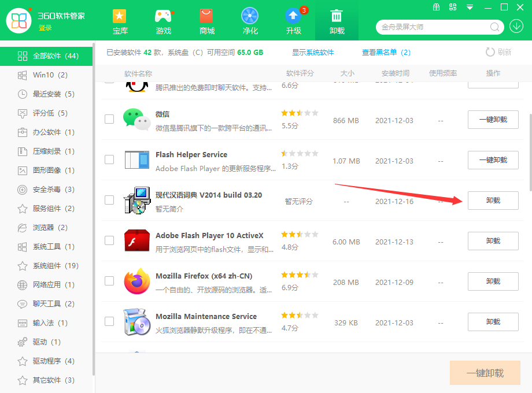Image resolution: width=532 pixels, height=393 pixels.
Task: Click the search magnifier icon
Action: coord(494,27)
